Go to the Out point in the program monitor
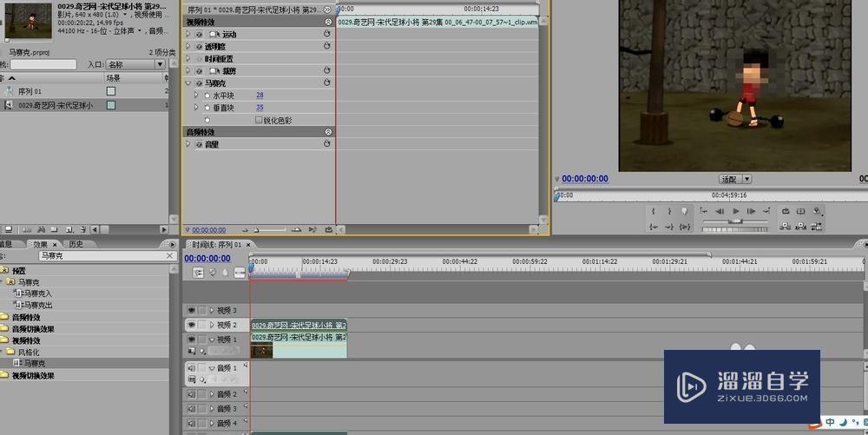Image resolution: width=868 pixels, height=435 pixels. 668,227
